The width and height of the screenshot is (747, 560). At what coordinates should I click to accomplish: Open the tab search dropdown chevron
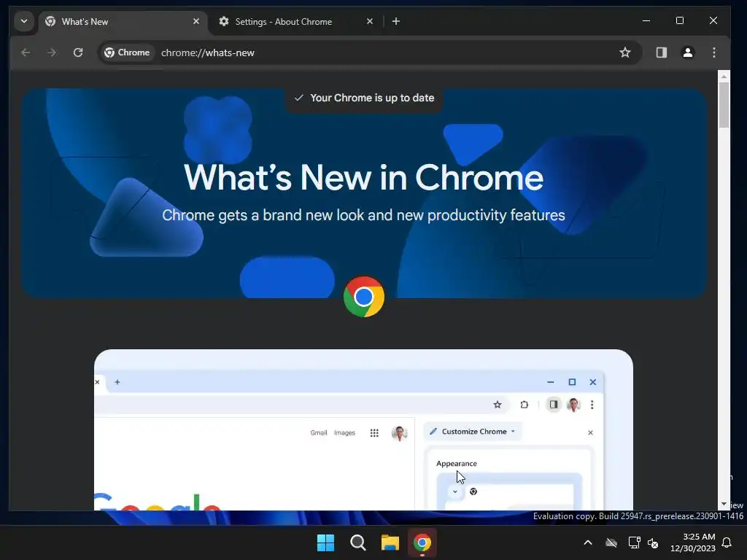click(24, 21)
